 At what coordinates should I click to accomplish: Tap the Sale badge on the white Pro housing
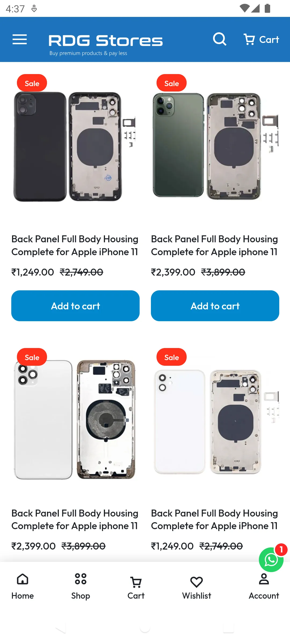click(x=32, y=357)
